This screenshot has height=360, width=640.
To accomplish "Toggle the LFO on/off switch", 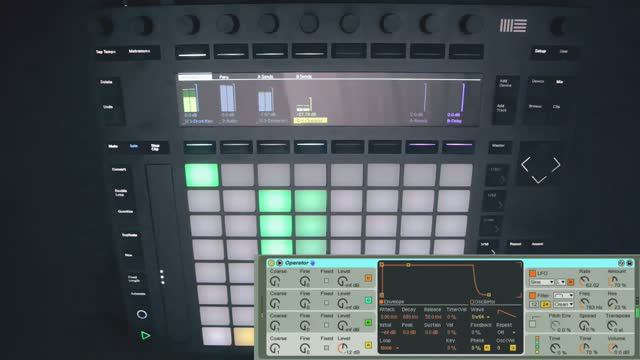I will click(x=532, y=273).
